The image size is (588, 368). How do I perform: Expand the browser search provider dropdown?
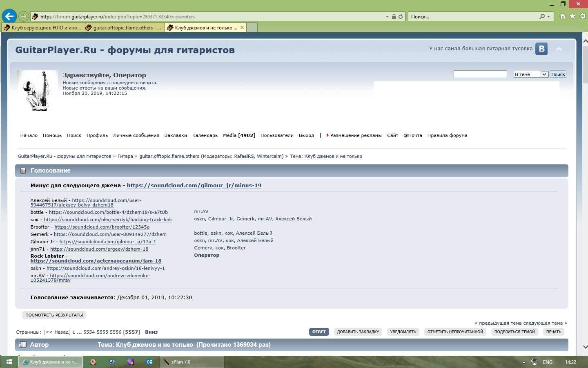(548, 17)
